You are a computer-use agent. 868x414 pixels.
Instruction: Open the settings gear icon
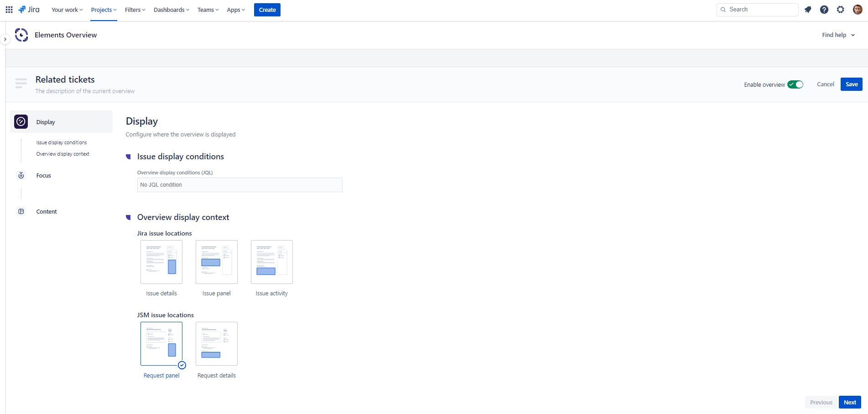[841, 10]
